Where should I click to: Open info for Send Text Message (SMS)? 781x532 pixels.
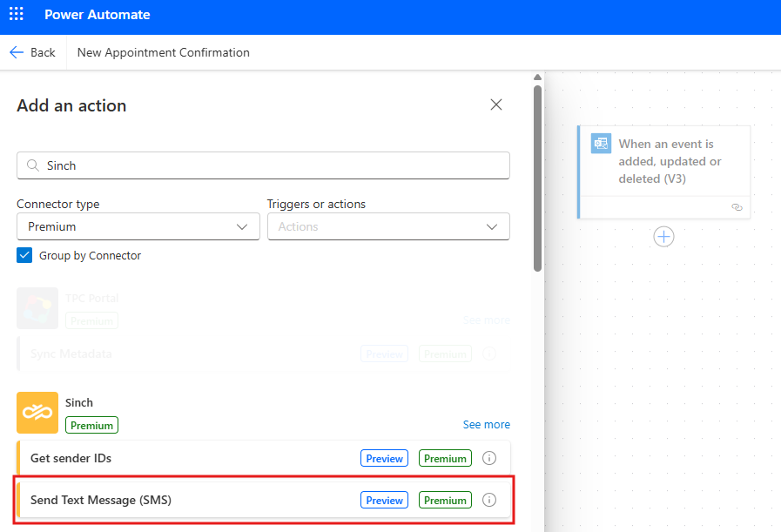point(489,500)
